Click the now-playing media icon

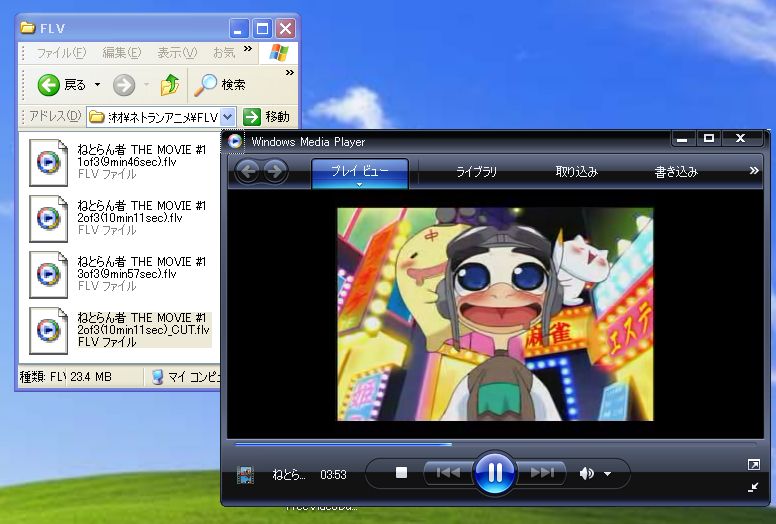[245, 475]
